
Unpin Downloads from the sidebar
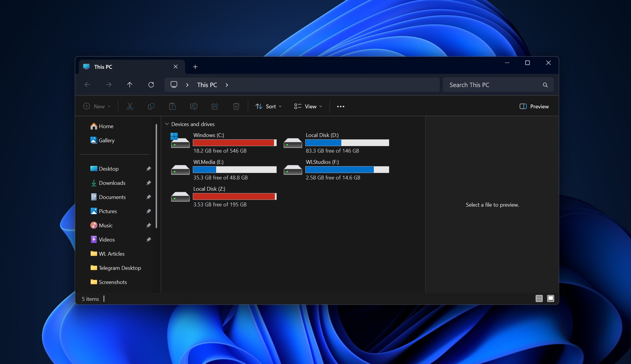[149, 183]
